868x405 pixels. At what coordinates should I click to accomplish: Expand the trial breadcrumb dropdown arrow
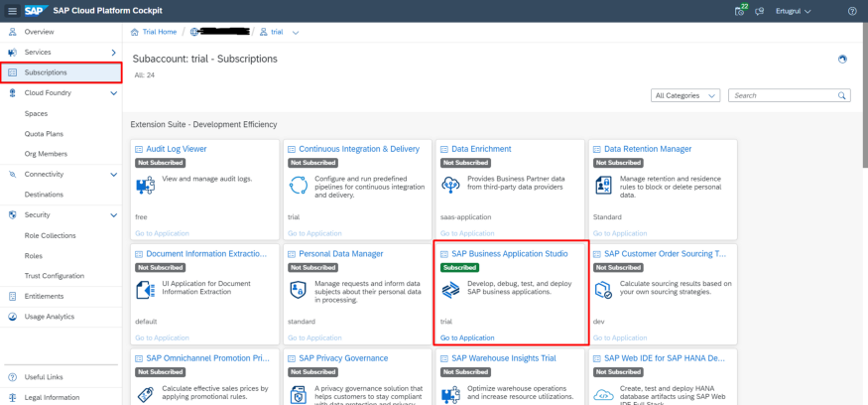pyautogui.click(x=296, y=32)
